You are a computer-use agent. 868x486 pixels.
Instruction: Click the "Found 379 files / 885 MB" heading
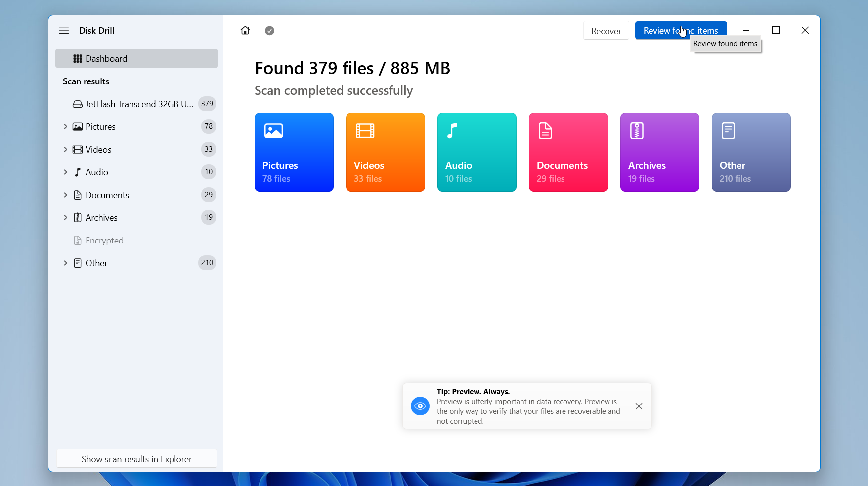352,68
